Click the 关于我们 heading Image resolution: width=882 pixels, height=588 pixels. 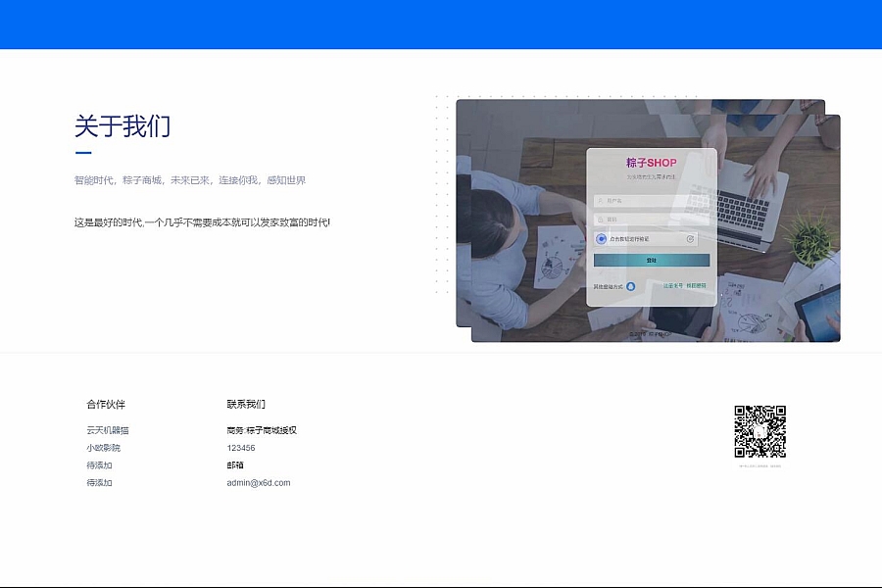(122, 126)
